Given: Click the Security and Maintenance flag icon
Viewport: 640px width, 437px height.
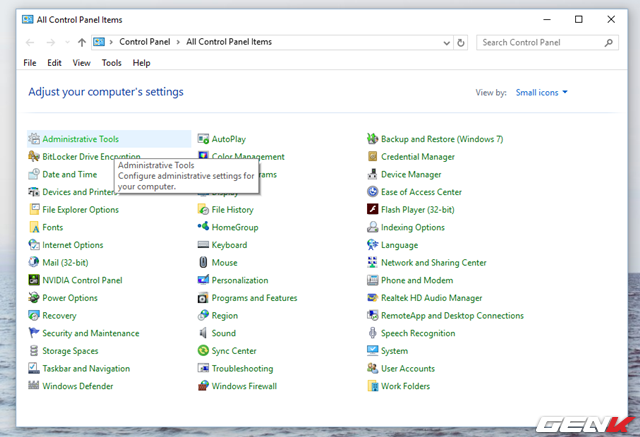Looking at the screenshot, I should tap(34, 333).
